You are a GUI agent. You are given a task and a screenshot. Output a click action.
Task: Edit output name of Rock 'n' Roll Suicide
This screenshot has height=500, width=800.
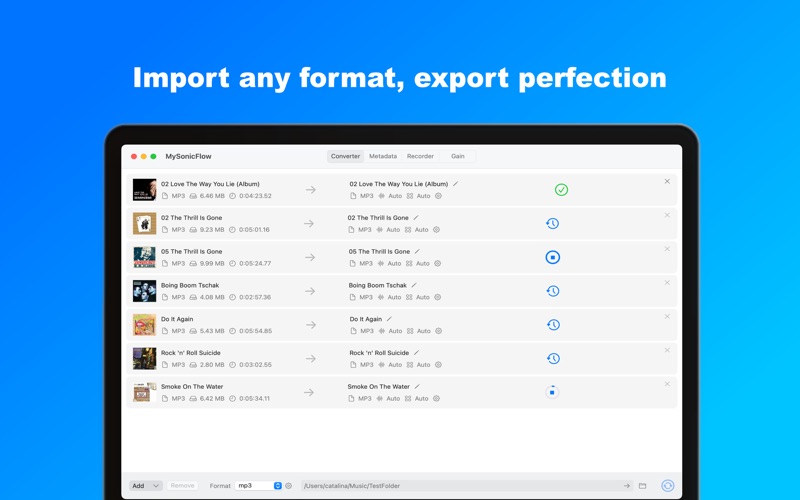[416, 353]
